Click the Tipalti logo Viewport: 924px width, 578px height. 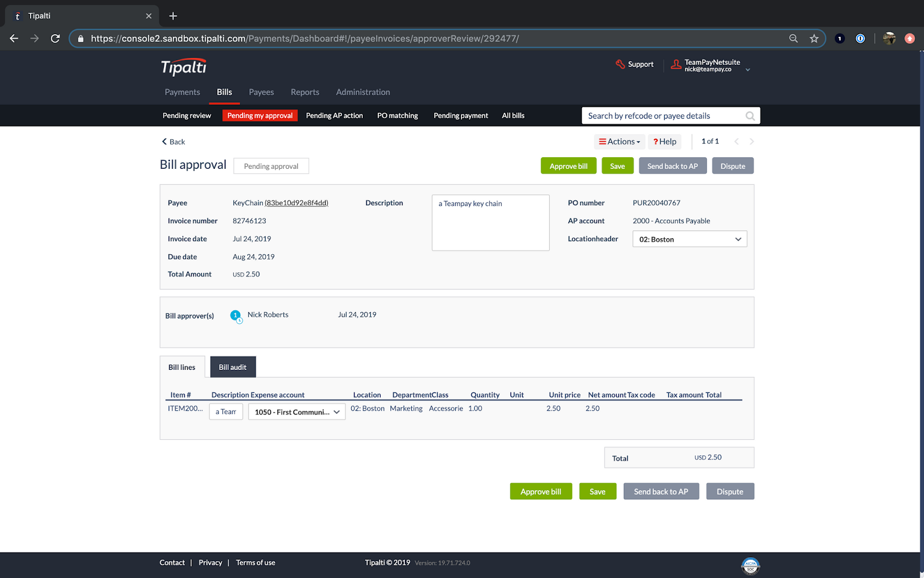click(x=184, y=67)
